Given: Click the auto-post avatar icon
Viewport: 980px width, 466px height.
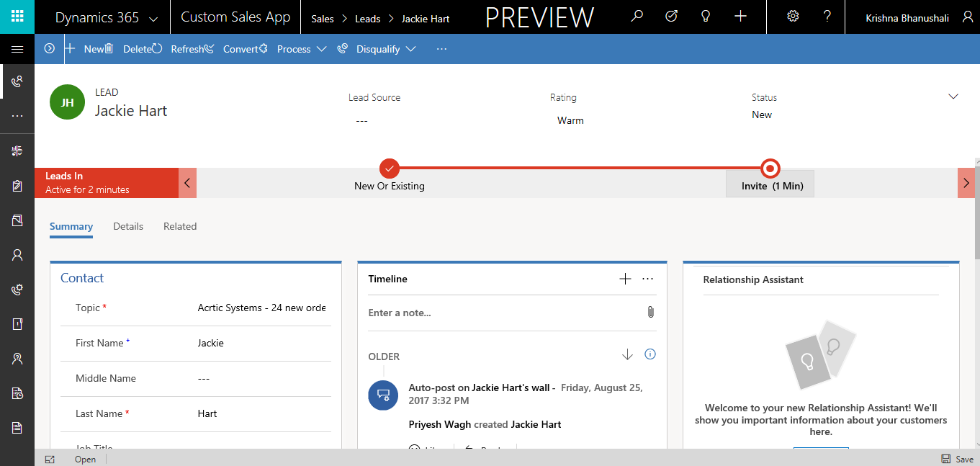Looking at the screenshot, I should pyautogui.click(x=383, y=395).
